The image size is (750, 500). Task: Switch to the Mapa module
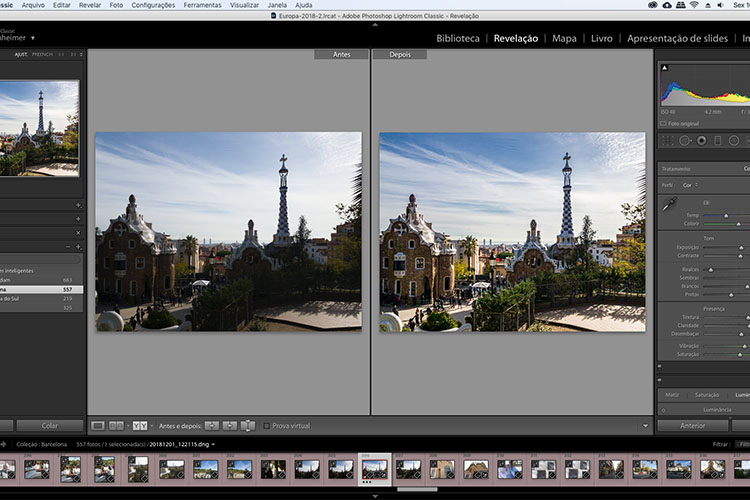click(564, 38)
